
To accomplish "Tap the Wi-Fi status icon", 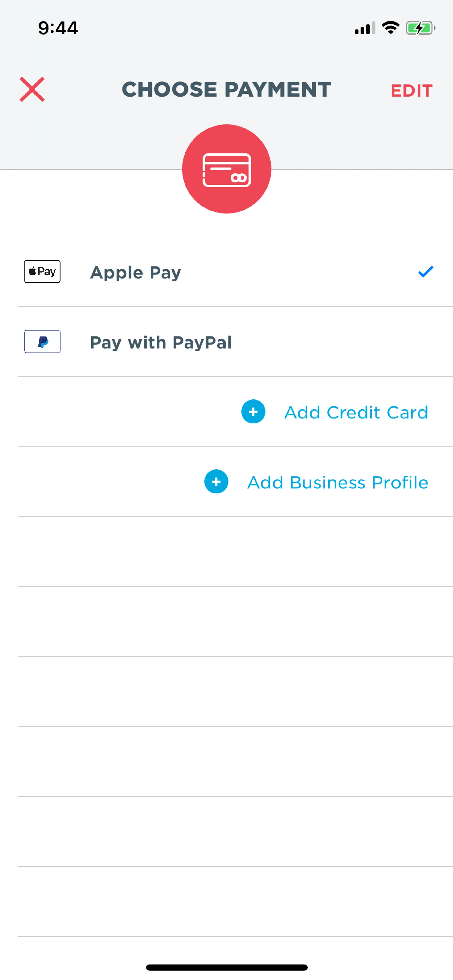I will 390,28.
